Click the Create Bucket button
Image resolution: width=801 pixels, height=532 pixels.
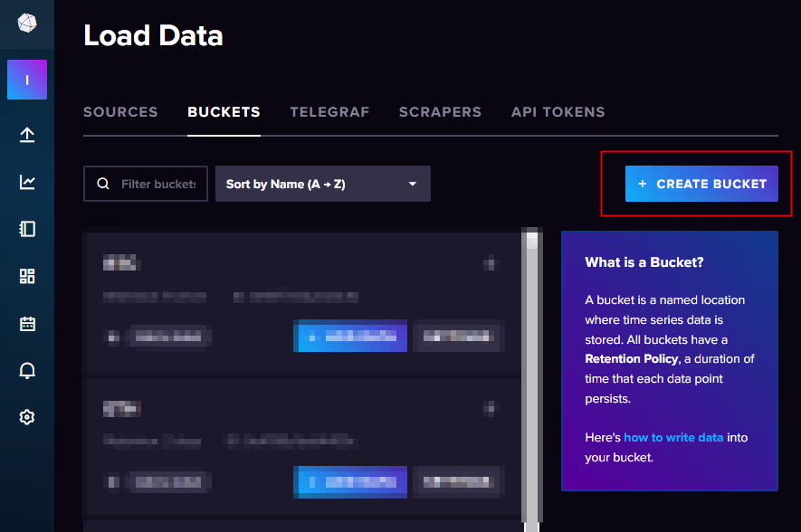701,184
